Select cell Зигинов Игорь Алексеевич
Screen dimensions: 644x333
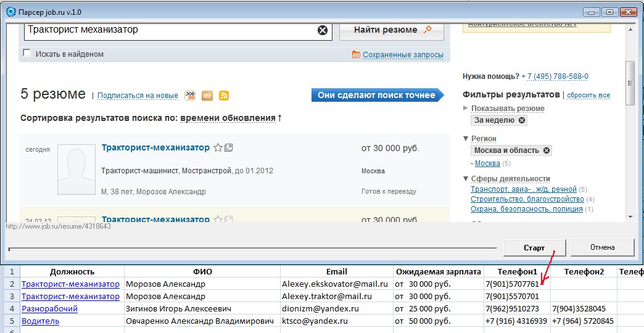(202, 309)
